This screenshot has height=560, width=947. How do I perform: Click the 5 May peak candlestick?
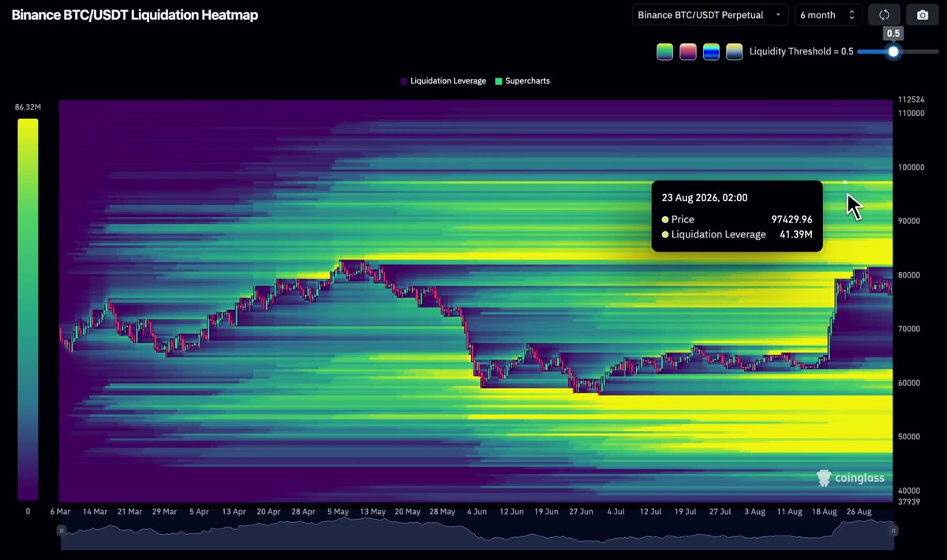point(341,265)
